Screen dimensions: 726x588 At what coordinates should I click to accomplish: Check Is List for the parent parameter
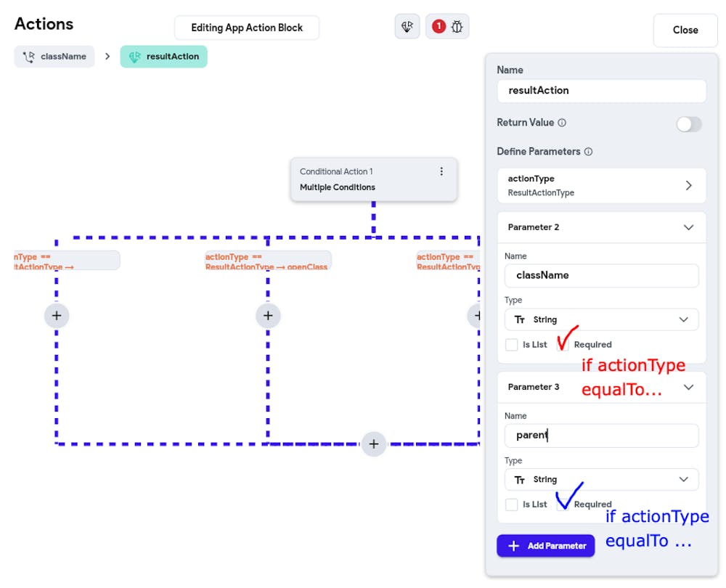click(511, 504)
